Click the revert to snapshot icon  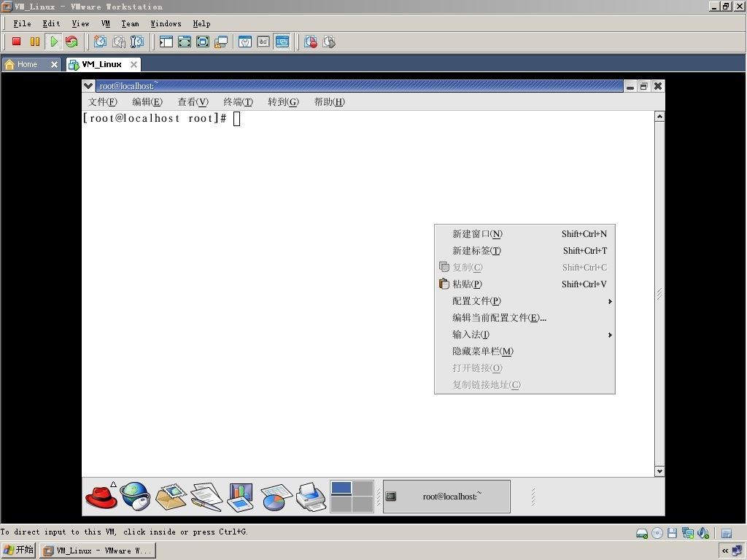click(119, 42)
